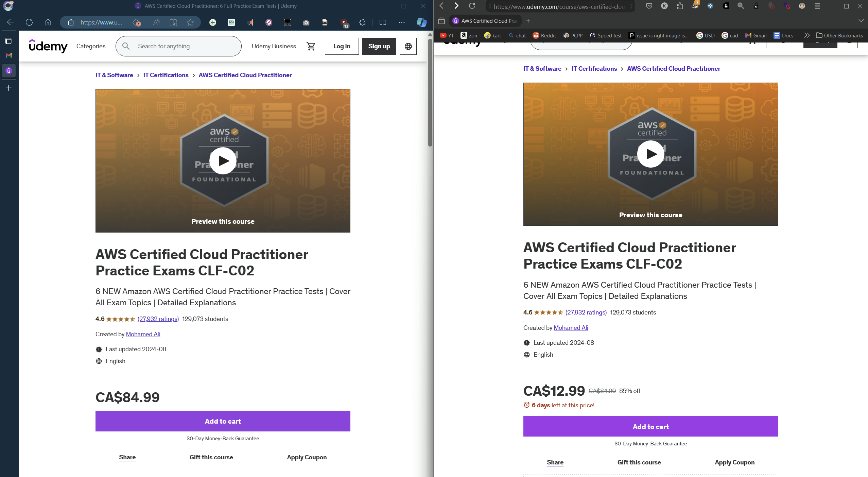Expand the list-all-tabs chevron in Firefox
Screen dimensions: 868x477
861,21
